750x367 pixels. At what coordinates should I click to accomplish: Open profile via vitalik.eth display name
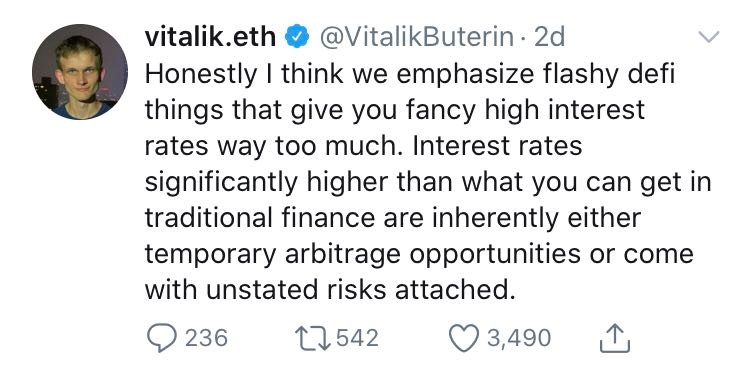tap(210, 37)
